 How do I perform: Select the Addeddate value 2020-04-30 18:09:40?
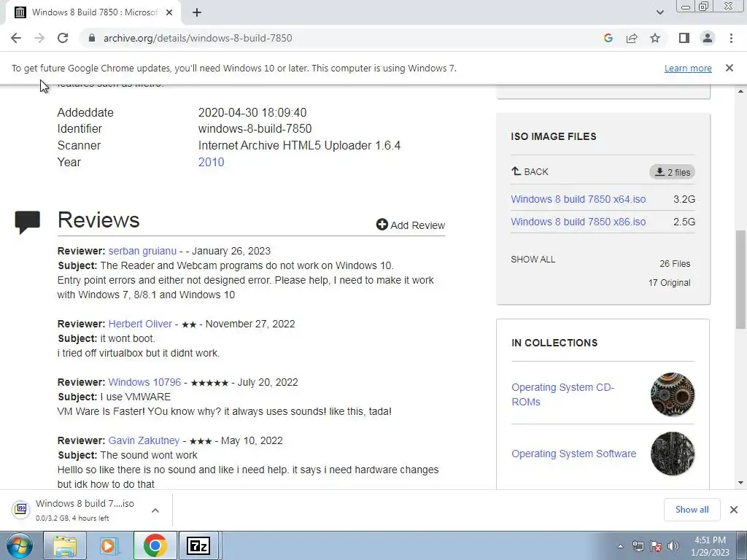[252, 113]
